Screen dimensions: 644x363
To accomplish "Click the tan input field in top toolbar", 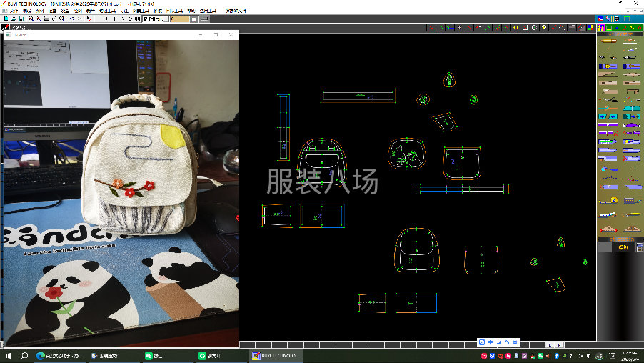I will 179,19.
